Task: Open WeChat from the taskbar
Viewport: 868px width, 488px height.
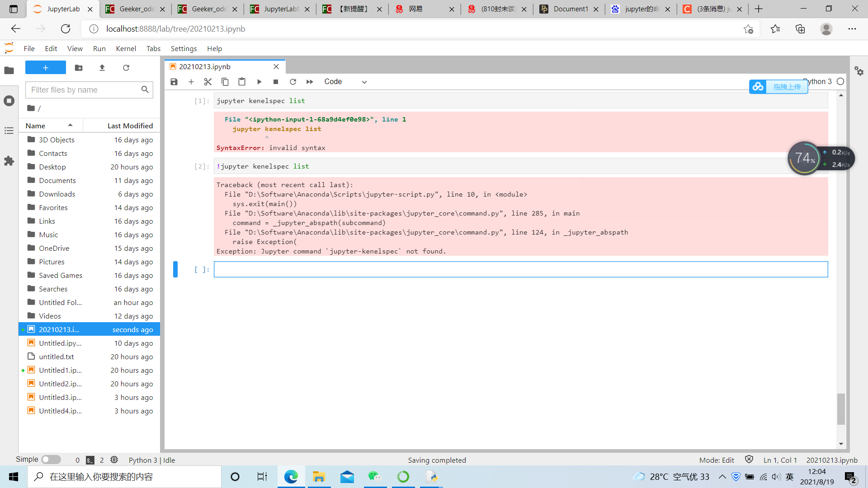Action: click(375, 477)
